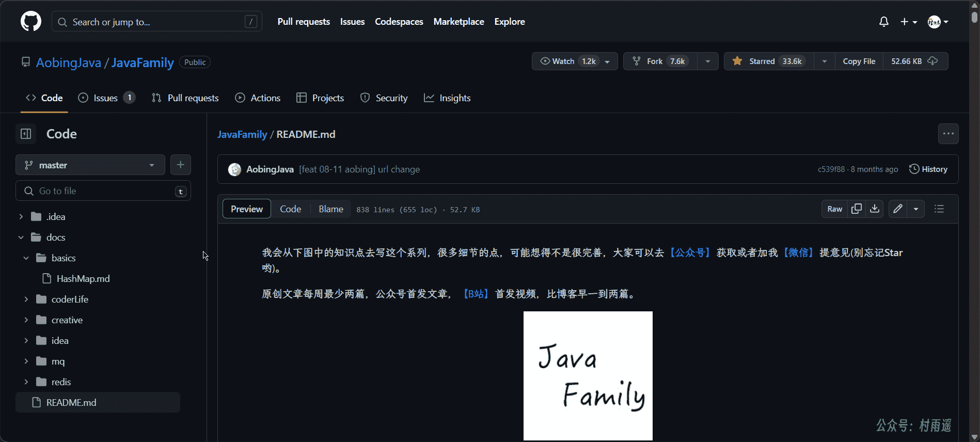
Task: Focus the Go to file search field
Action: pyautogui.click(x=103, y=191)
